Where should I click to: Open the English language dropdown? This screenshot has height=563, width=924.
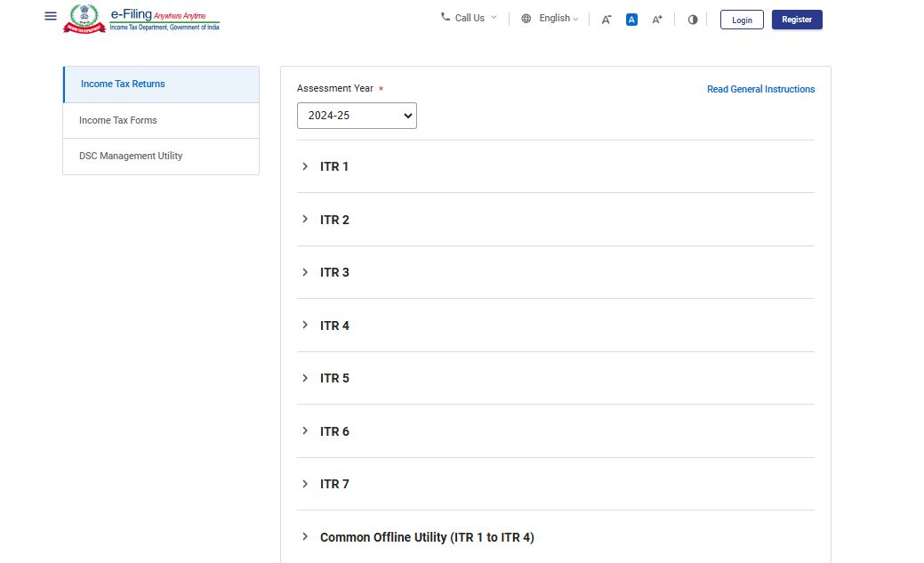(x=558, y=19)
